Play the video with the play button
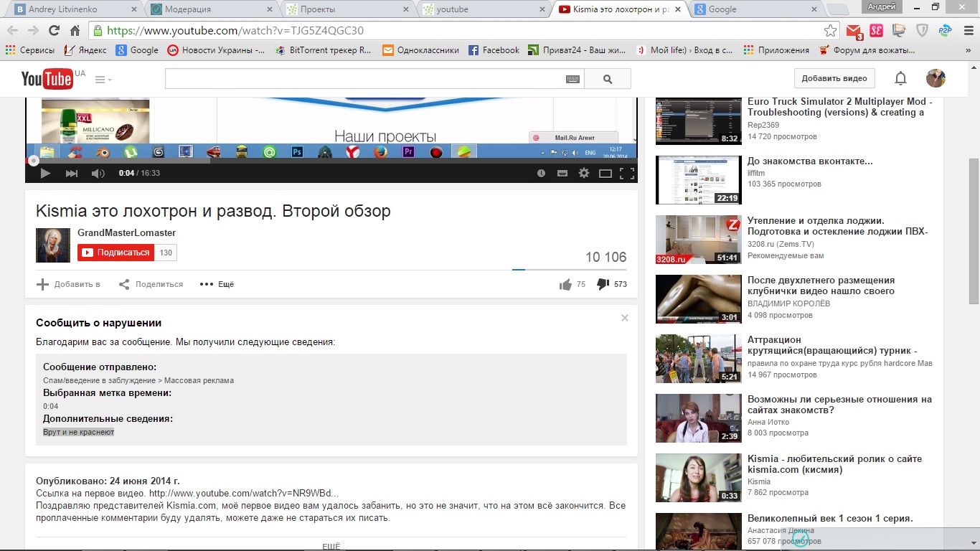980x551 pixels. pyautogui.click(x=44, y=173)
